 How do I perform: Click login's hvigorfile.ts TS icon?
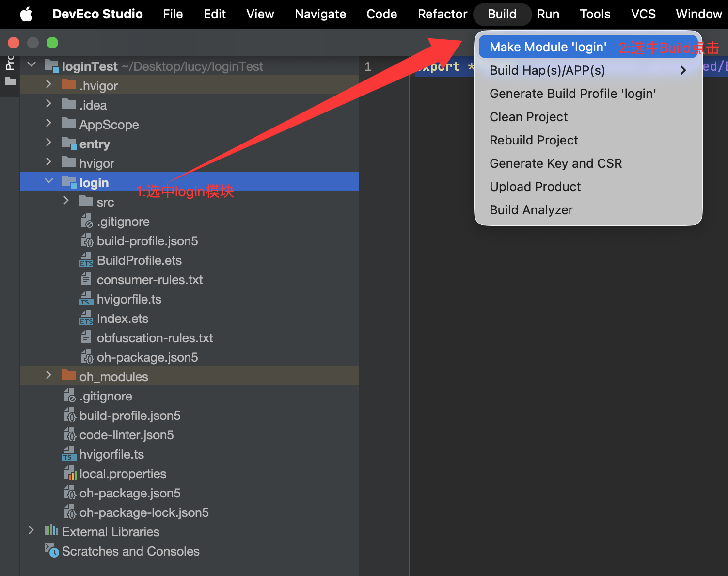(86, 299)
